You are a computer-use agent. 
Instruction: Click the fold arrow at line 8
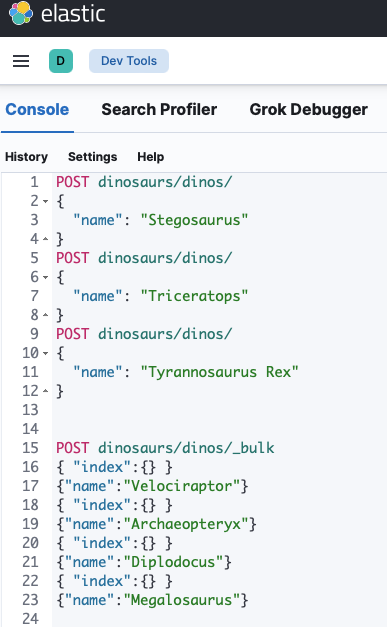[46, 315]
